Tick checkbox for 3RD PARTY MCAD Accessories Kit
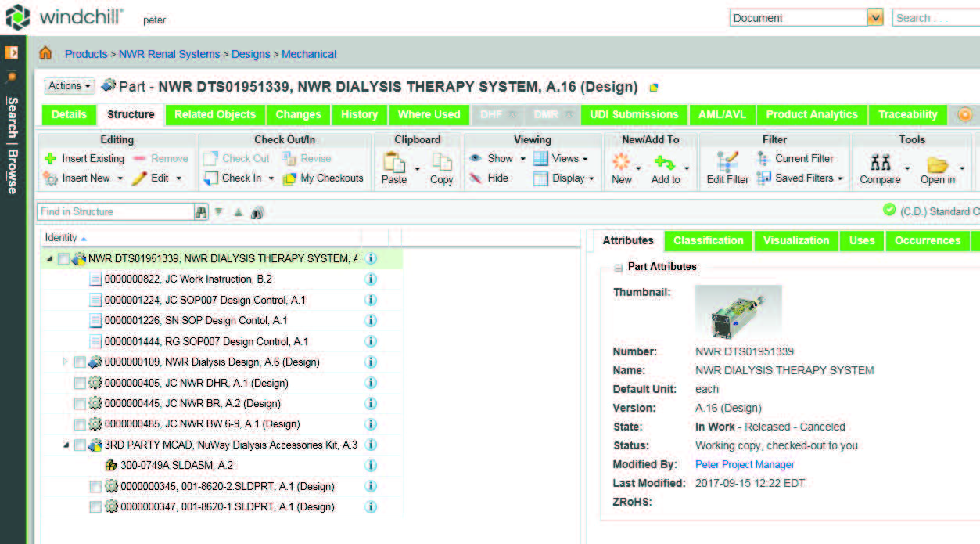 (x=79, y=445)
